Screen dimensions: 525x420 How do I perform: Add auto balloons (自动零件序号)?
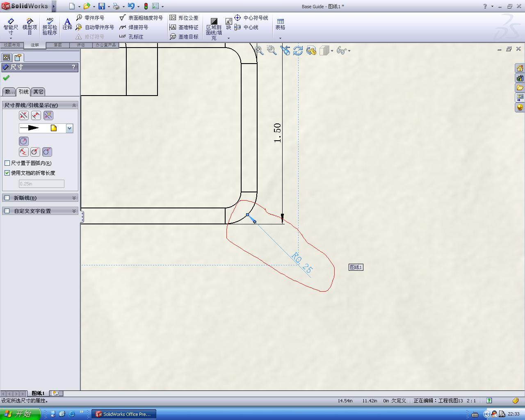coord(95,27)
